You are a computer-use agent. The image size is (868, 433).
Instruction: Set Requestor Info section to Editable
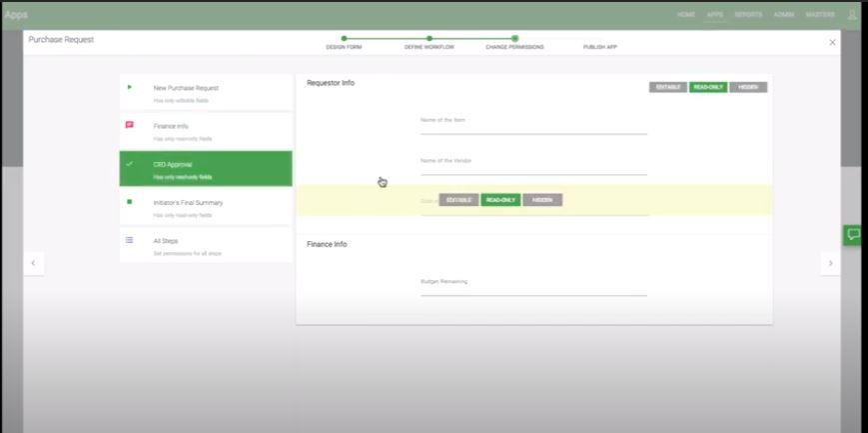coord(668,87)
